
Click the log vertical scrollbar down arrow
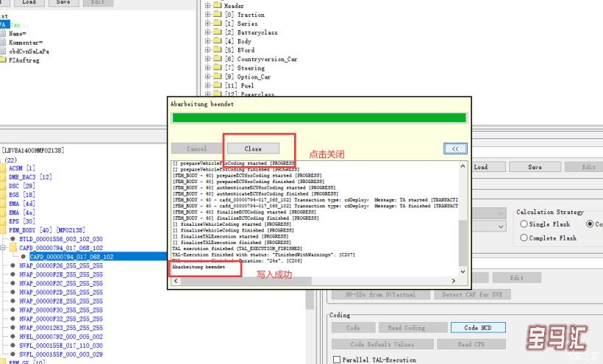pos(463,271)
